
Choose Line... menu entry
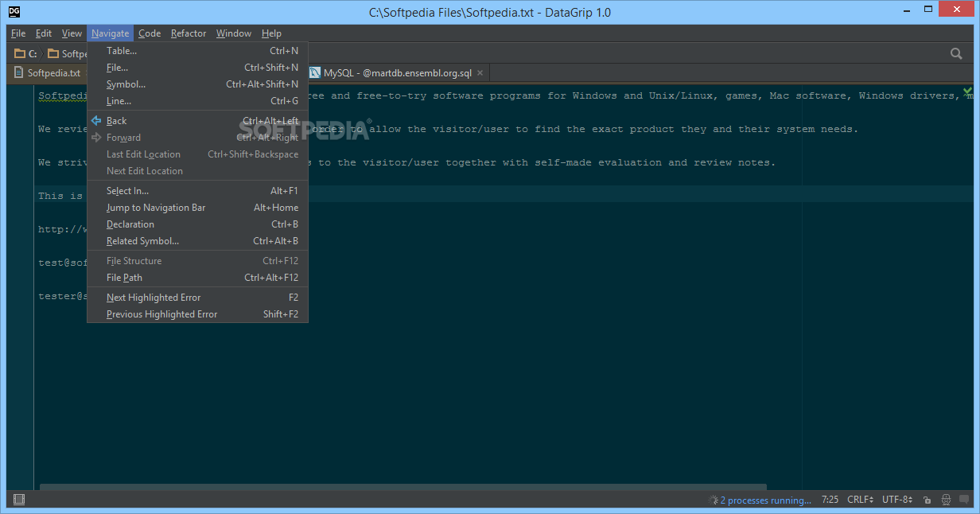click(x=197, y=101)
